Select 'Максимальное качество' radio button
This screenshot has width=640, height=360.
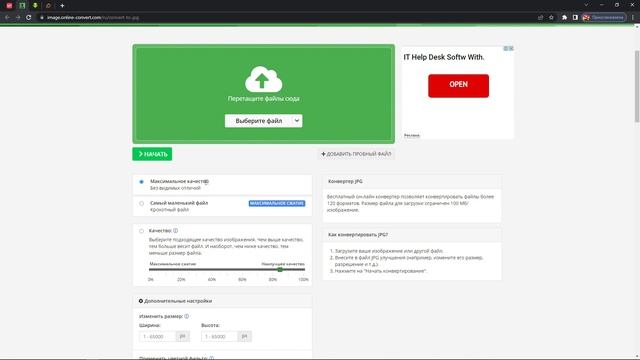click(141, 182)
